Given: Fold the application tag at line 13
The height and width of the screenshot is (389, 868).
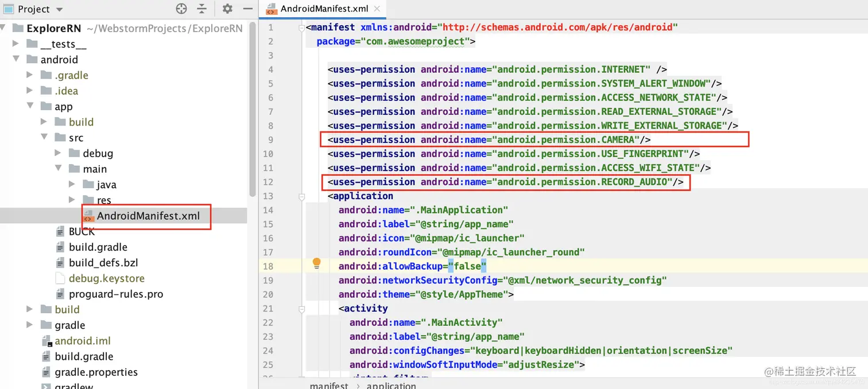Looking at the screenshot, I should pos(301,196).
